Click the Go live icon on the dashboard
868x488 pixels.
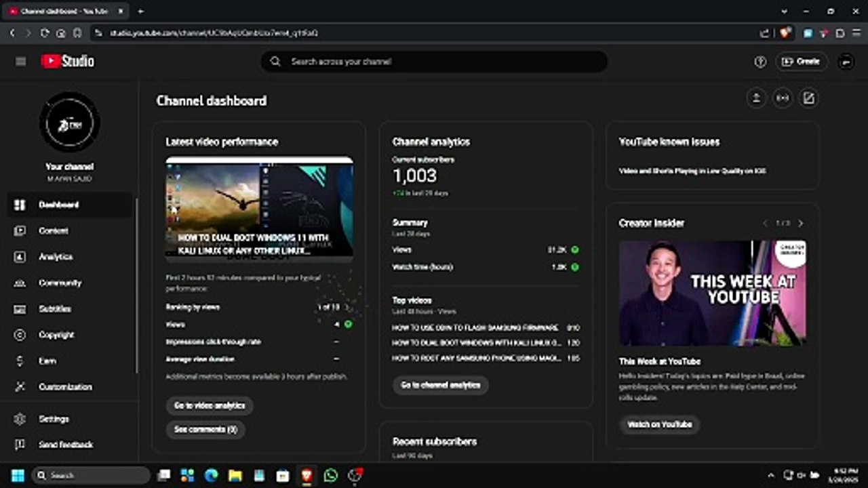783,98
